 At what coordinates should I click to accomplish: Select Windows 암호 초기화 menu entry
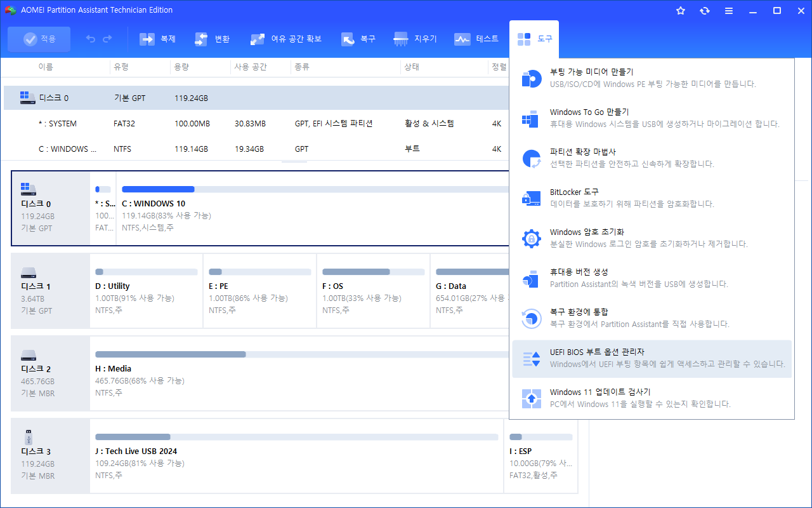point(652,238)
